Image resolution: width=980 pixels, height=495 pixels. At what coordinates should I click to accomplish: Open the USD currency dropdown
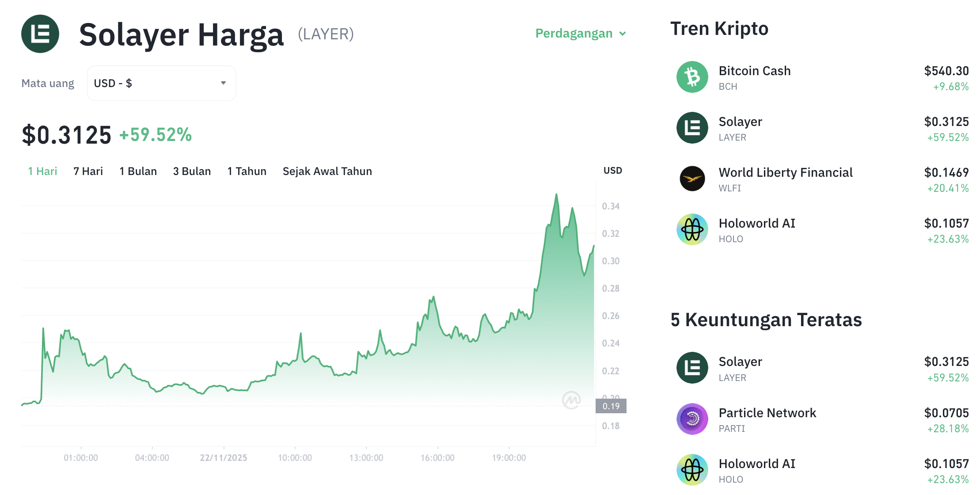coord(161,83)
